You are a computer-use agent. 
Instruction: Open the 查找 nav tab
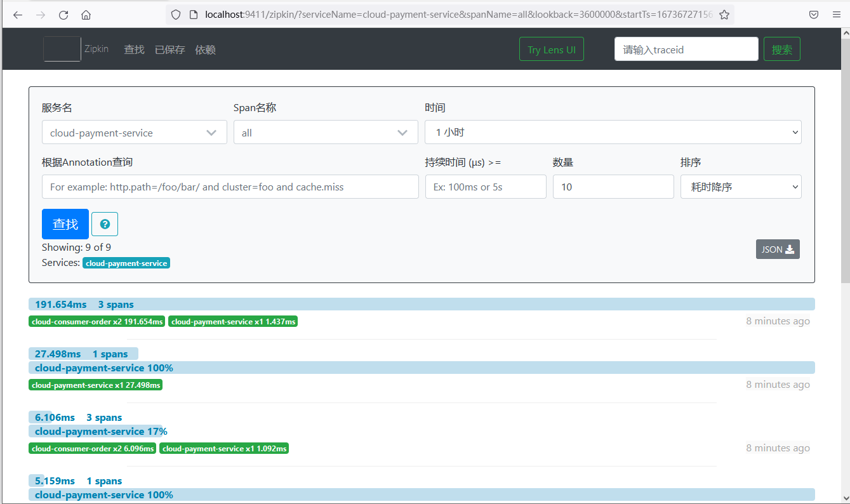(x=135, y=50)
